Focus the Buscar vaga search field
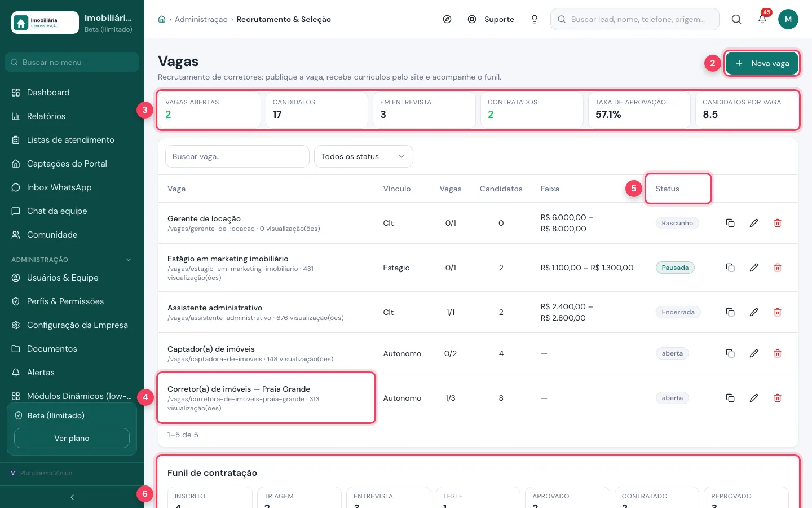Viewport: 812px width, 508px height. (237, 156)
